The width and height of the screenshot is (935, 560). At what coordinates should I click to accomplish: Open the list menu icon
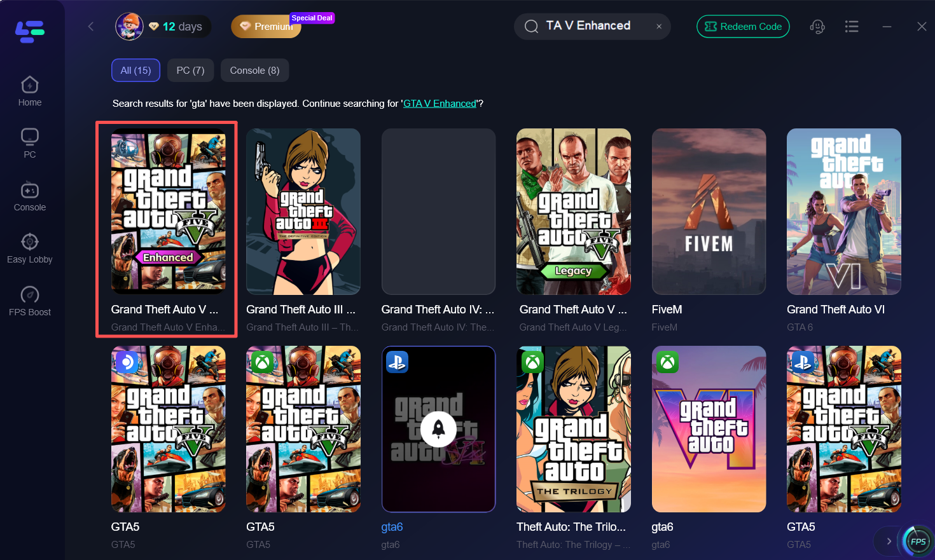[852, 27]
